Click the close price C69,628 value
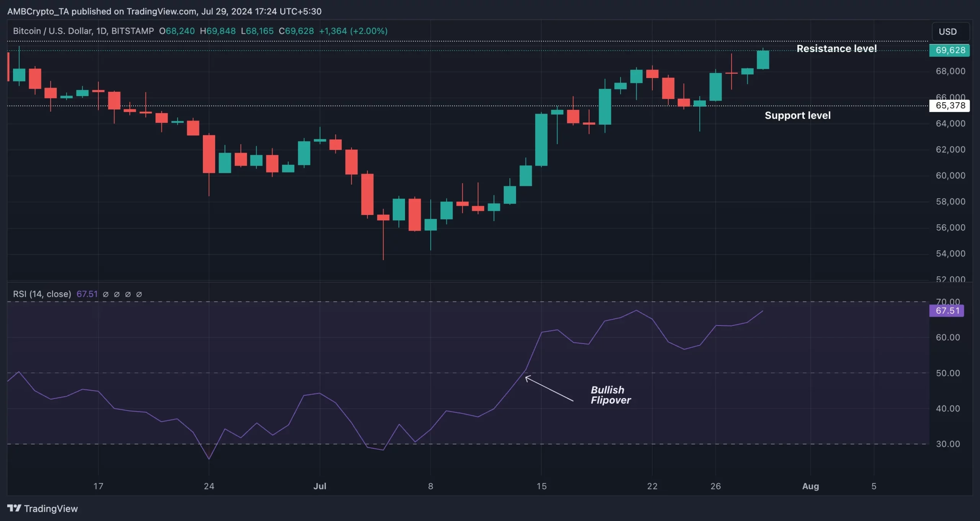 (x=296, y=31)
